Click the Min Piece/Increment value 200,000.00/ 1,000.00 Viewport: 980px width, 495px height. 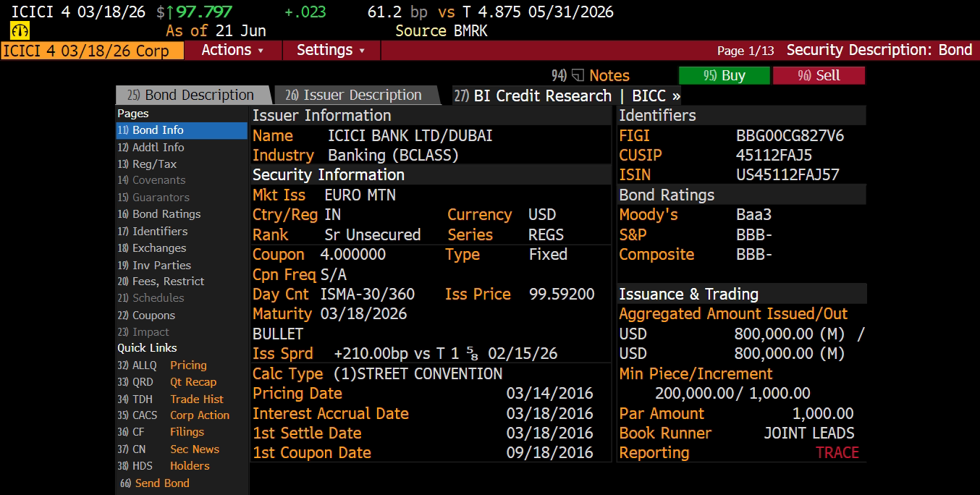[x=732, y=394]
